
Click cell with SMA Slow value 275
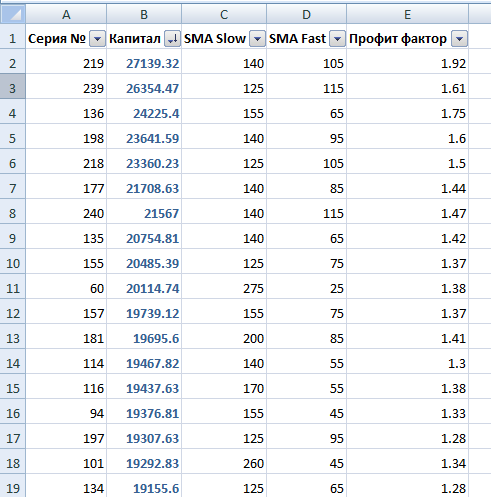(x=224, y=288)
